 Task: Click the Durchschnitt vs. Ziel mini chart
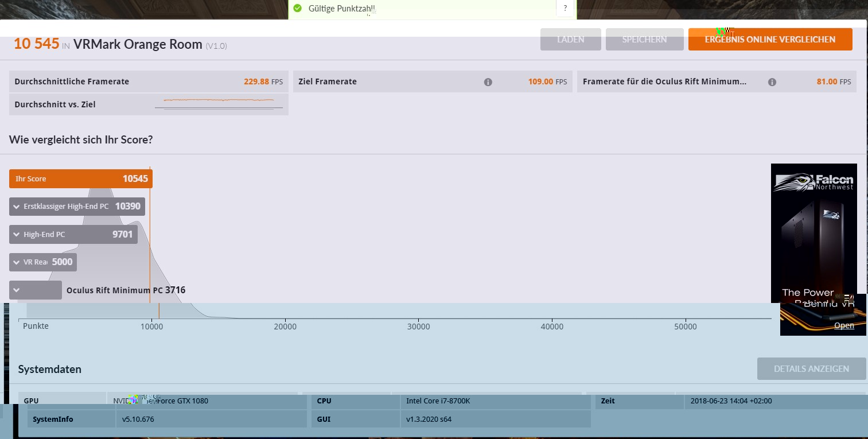point(223,104)
